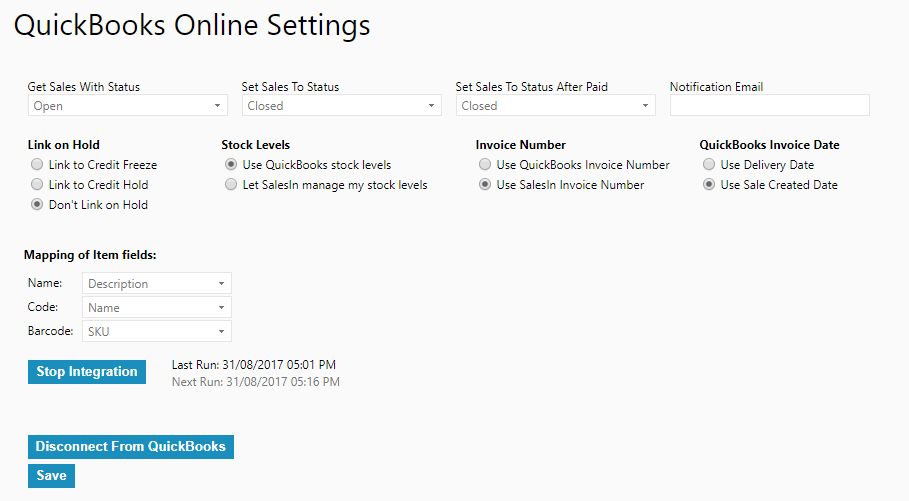Image resolution: width=909 pixels, height=501 pixels.
Task: Expand the Set Sales To Status dropdown
Action: tap(341, 106)
